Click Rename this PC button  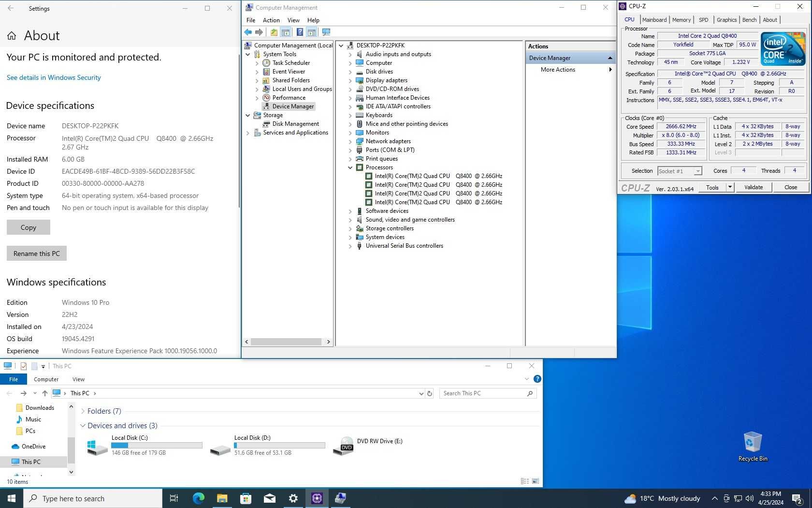(x=37, y=254)
